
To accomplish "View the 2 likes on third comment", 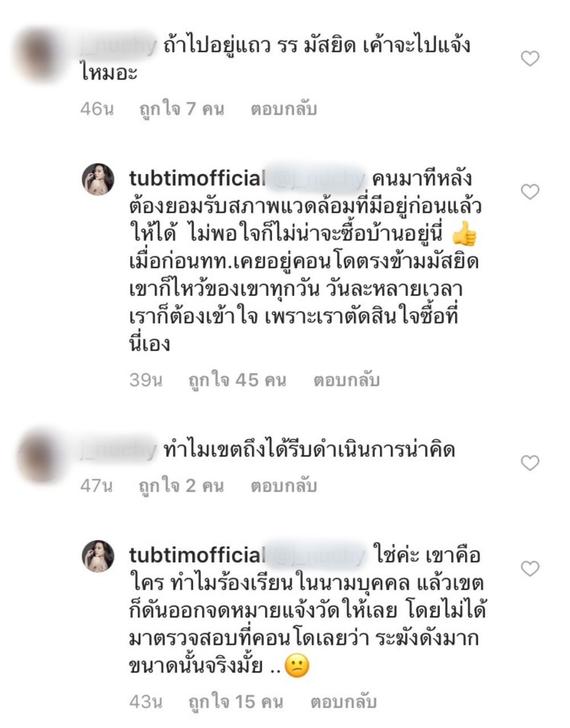I will (181, 486).
